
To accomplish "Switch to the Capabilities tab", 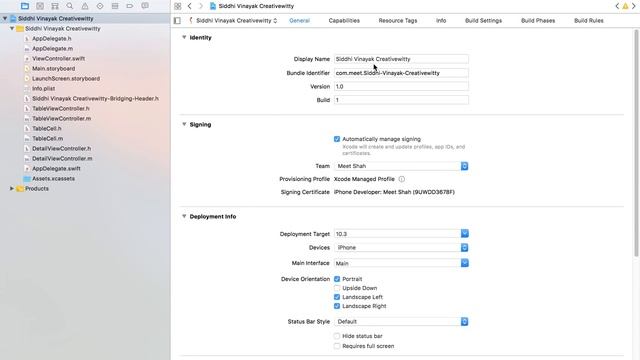I will tap(344, 20).
